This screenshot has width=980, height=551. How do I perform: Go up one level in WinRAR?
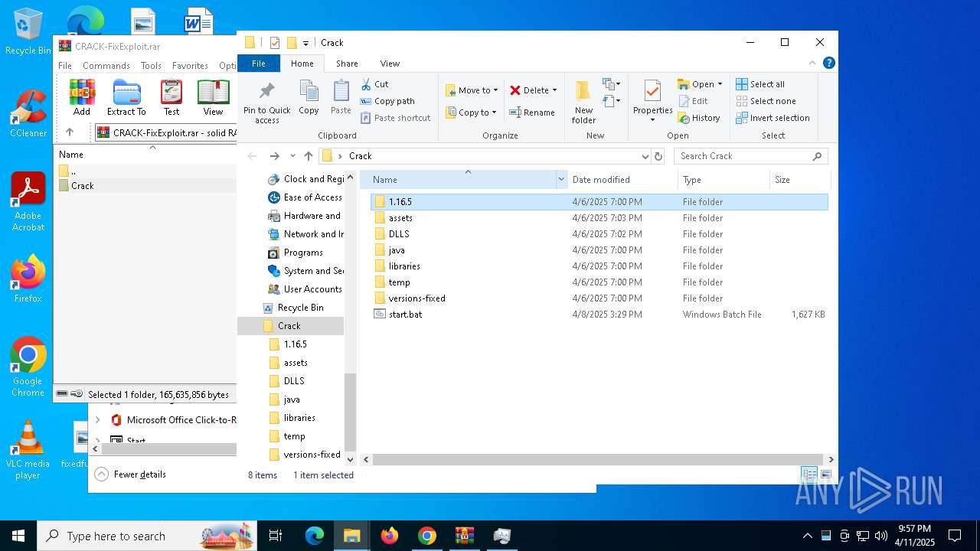click(x=70, y=132)
